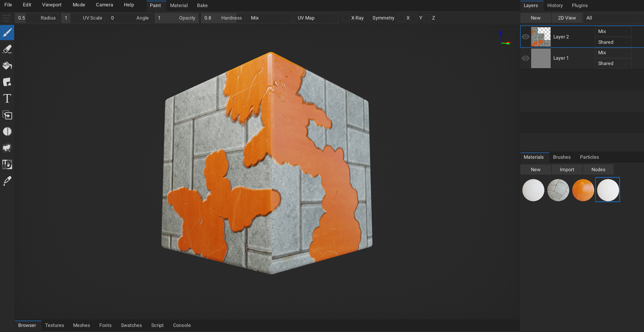Image resolution: width=644 pixels, height=332 pixels.
Task: Hide Layer 1 with its eye icon
Action: coord(525,58)
